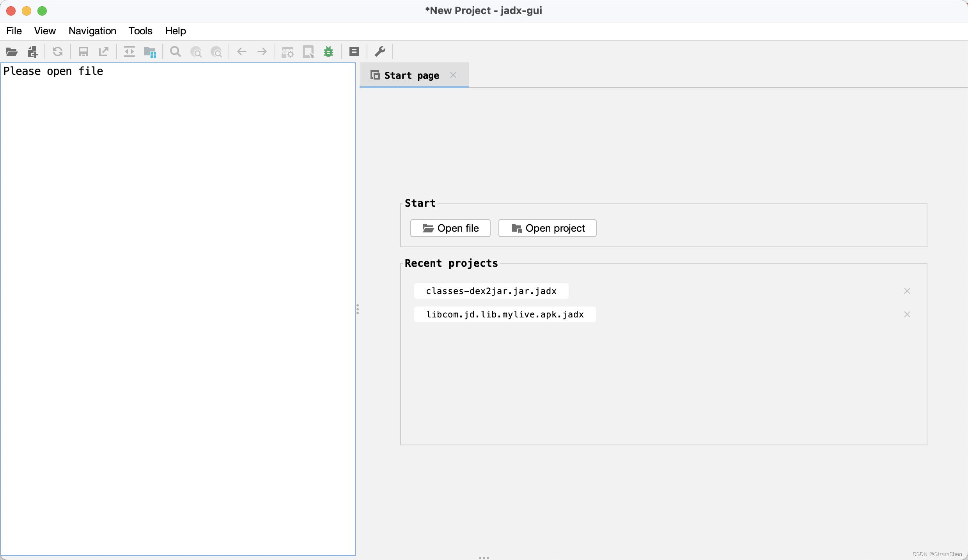Click the 'Please open file' tree text
Image resolution: width=968 pixels, height=560 pixels.
pos(53,71)
